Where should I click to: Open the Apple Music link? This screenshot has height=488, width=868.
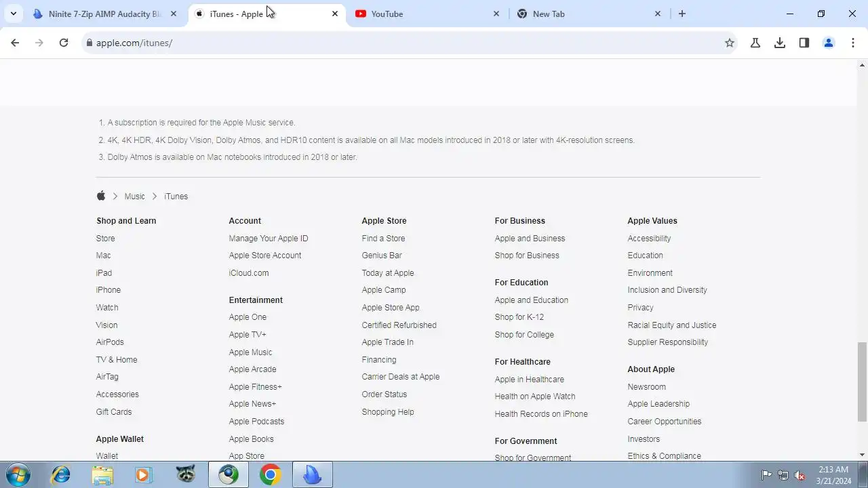point(250,352)
